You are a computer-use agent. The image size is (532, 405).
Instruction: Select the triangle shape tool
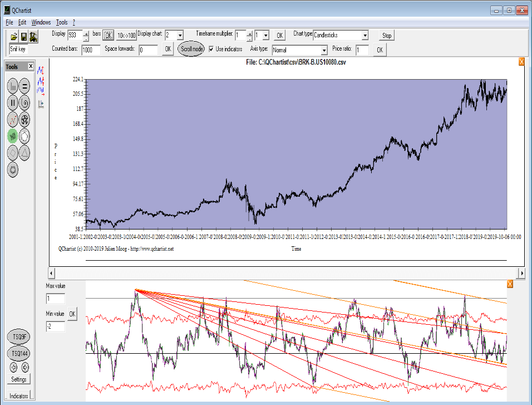point(25,152)
